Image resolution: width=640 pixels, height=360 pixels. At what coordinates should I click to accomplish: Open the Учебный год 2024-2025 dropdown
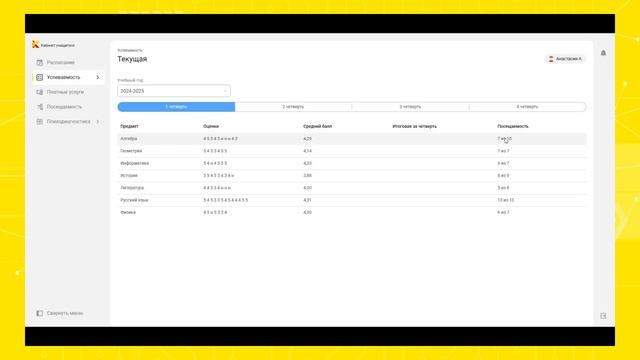[174, 91]
